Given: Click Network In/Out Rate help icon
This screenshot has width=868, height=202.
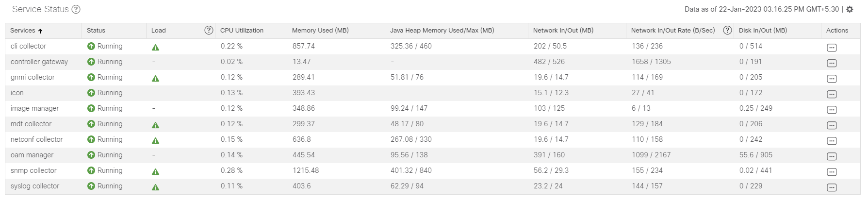Looking at the screenshot, I should tap(727, 30).
